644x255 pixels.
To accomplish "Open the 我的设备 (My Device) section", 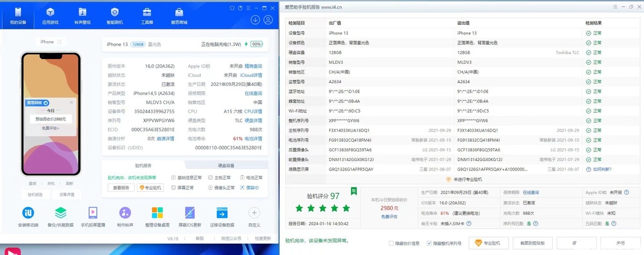I will [17, 16].
